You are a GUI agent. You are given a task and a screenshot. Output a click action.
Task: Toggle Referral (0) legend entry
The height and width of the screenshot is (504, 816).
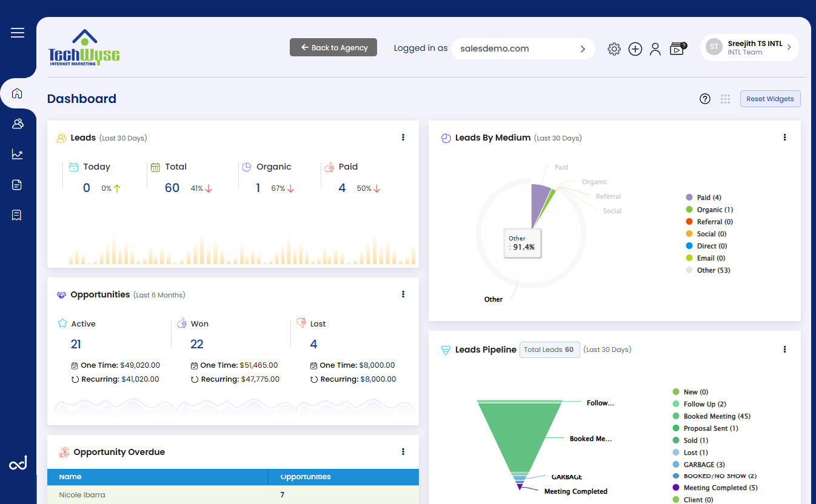[709, 222]
